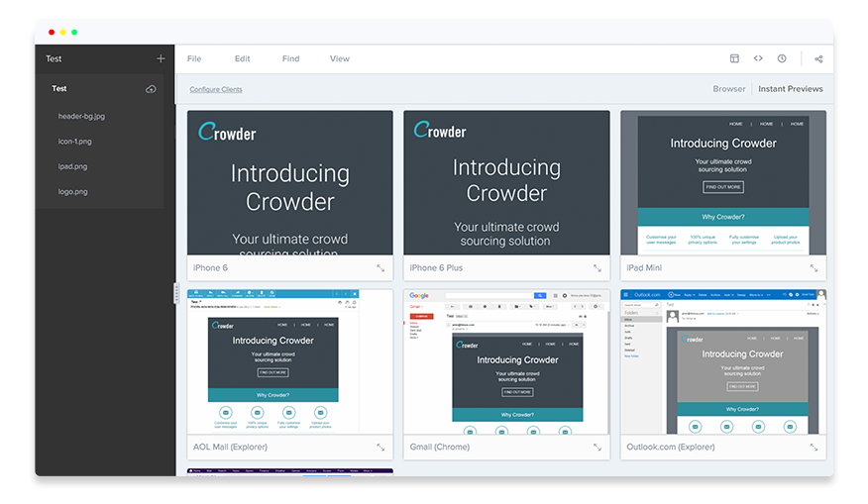Click the Gmail (Chrome) caption label

pyautogui.click(x=440, y=447)
